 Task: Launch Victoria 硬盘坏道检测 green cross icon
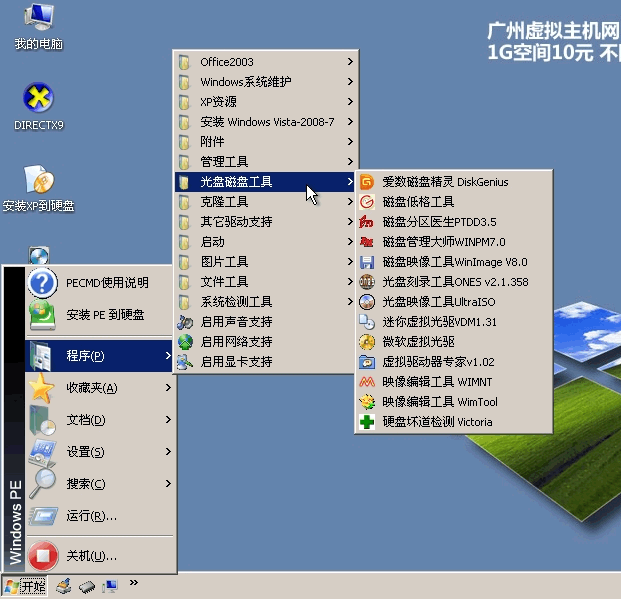[x=367, y=422]
